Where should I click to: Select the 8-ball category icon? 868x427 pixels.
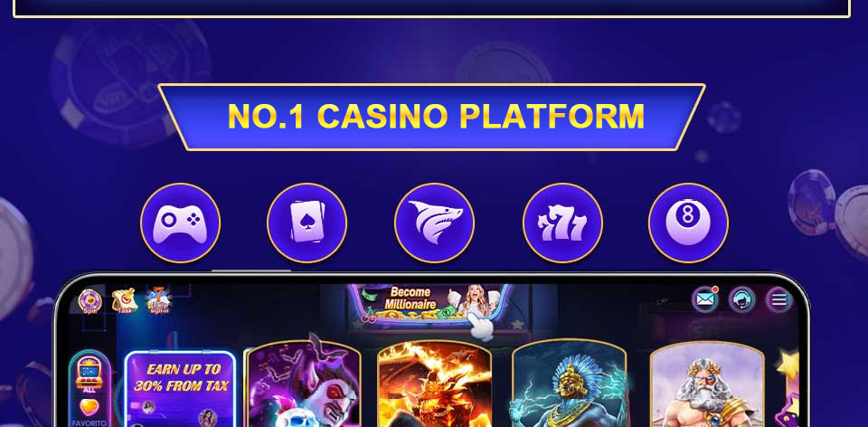(689, 223)
